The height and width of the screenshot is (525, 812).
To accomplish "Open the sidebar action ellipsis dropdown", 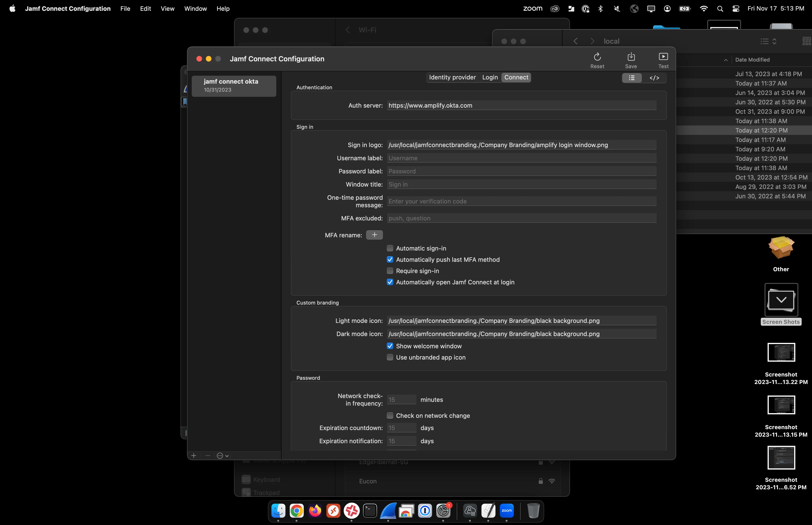I will point(223,455).
